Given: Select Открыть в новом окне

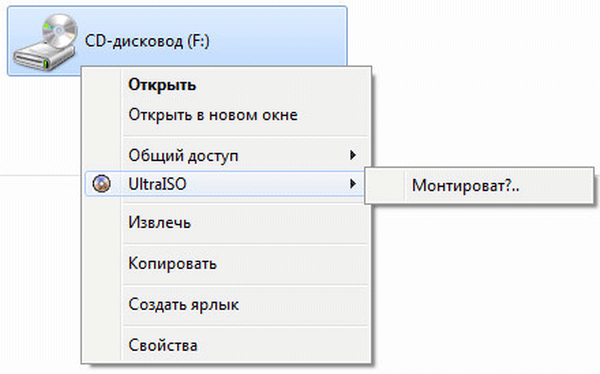Looking at the screenshot, I should [x=213, y=115].
